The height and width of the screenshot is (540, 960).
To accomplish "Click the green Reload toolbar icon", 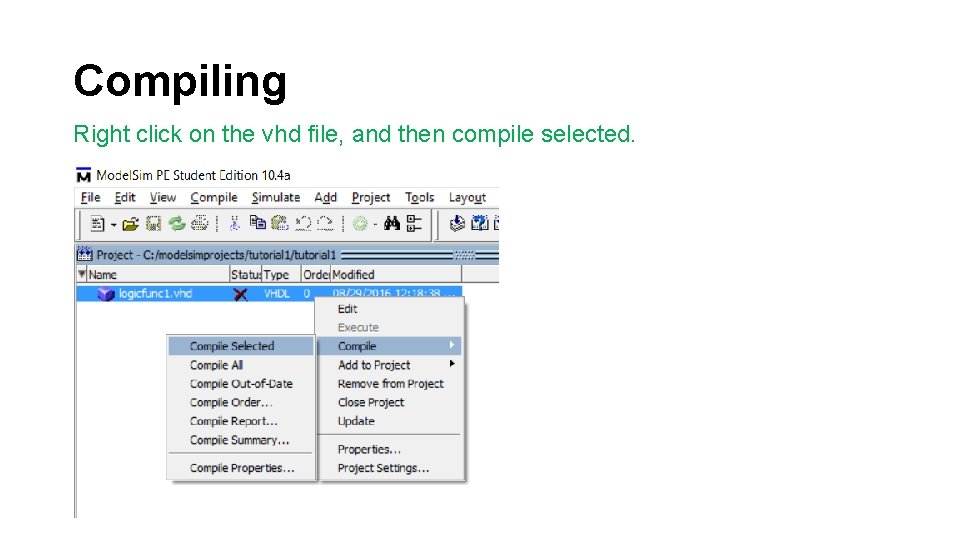I will (177, 223).
